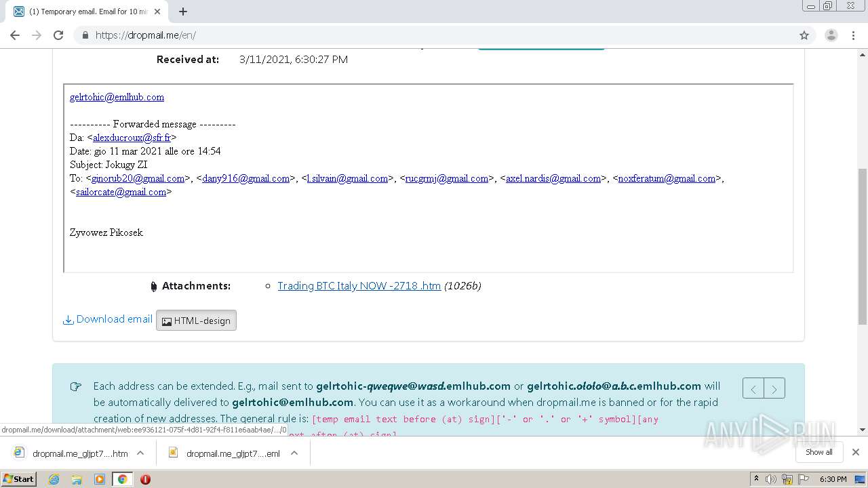Switch to Chrome taskbar icon
The width and height of the screenshot is (868, 488).
point(122,479)
